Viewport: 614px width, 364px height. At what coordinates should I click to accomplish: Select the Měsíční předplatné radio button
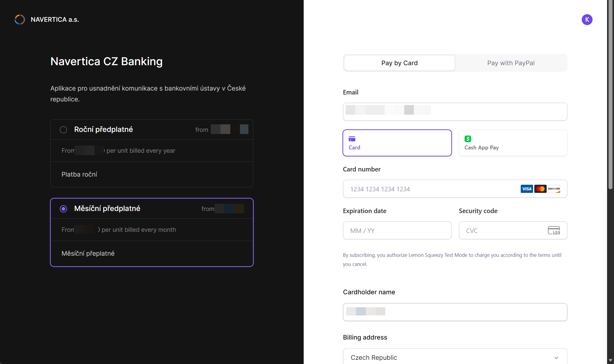[63, 209]
